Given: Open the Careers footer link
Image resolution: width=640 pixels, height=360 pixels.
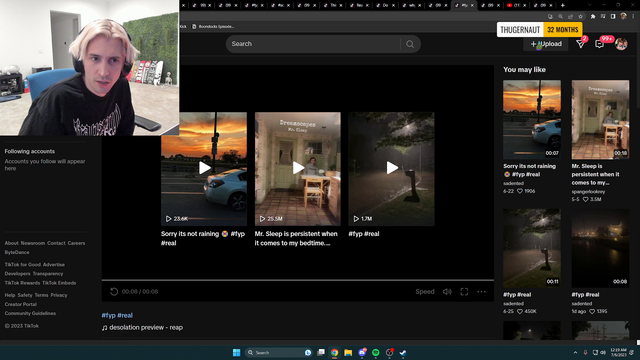Looking at the screenshot, I should click(76, 243).
